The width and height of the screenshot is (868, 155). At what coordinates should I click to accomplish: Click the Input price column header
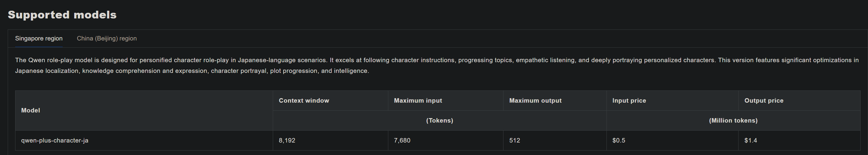click(x=629, y=101)
